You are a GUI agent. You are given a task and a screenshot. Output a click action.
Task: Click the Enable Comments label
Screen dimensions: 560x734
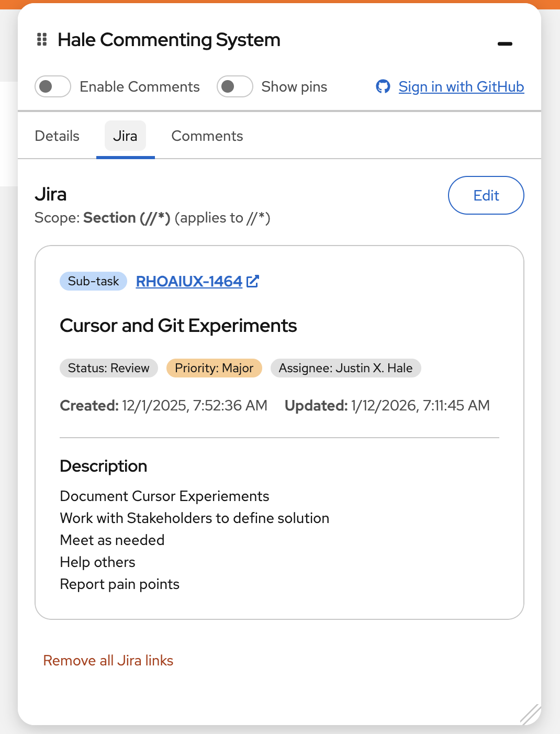[140, 86]
